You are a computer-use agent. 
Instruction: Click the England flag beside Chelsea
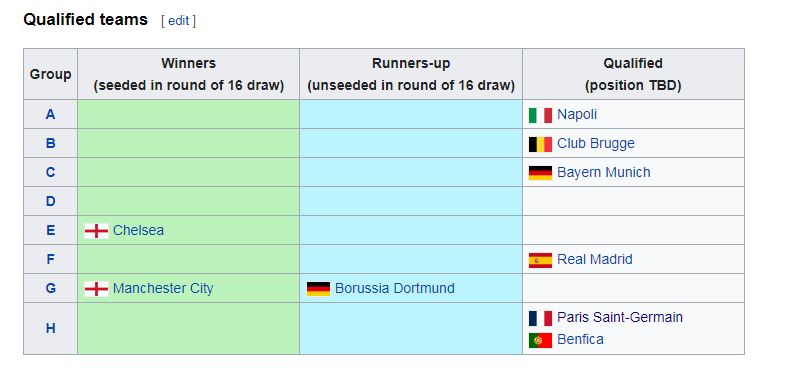(x=97, y=231)
